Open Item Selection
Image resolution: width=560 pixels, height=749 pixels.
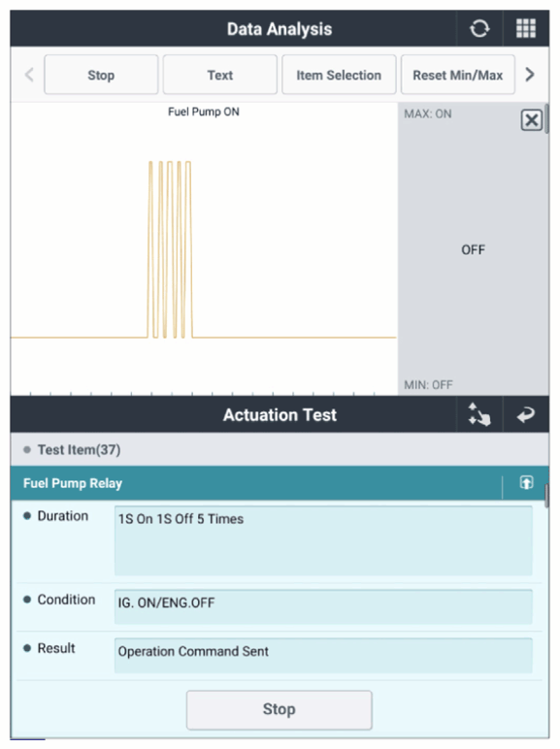pyautogui.click(x=339, y=75)
